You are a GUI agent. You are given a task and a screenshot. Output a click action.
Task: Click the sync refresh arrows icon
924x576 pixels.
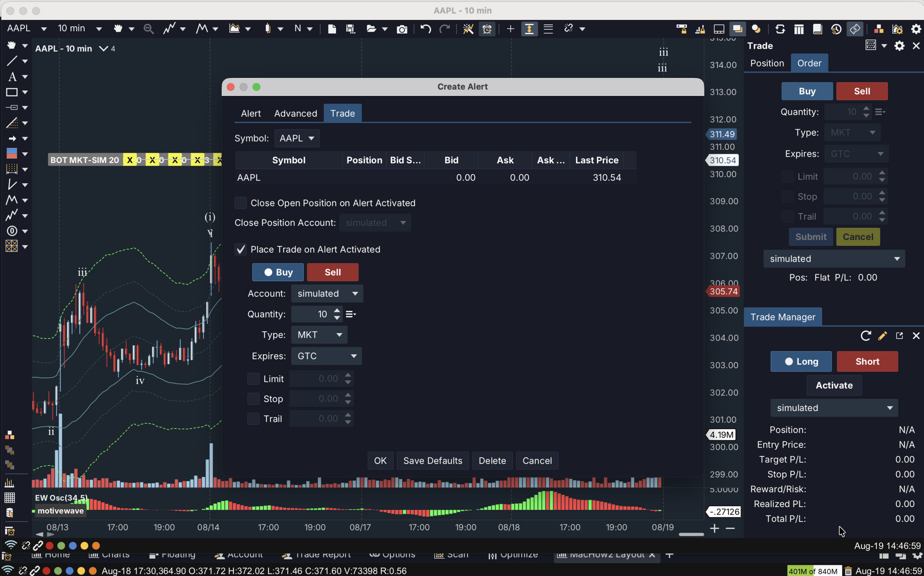tap(780, 29)
